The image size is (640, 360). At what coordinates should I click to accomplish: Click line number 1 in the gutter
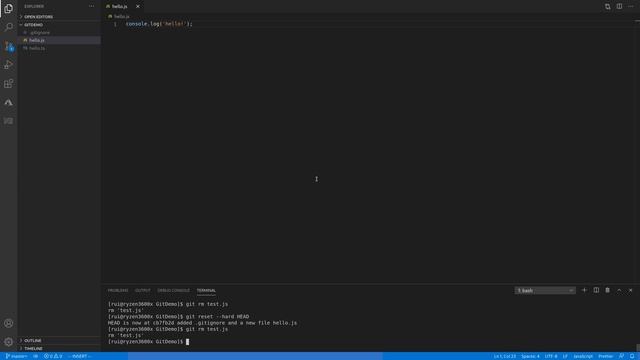(x=115, y=24)
